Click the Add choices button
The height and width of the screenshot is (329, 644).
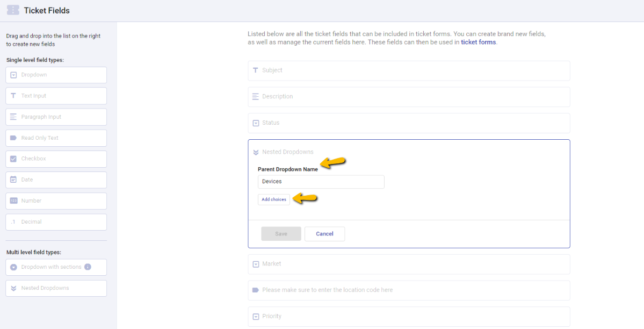[274, 199]
